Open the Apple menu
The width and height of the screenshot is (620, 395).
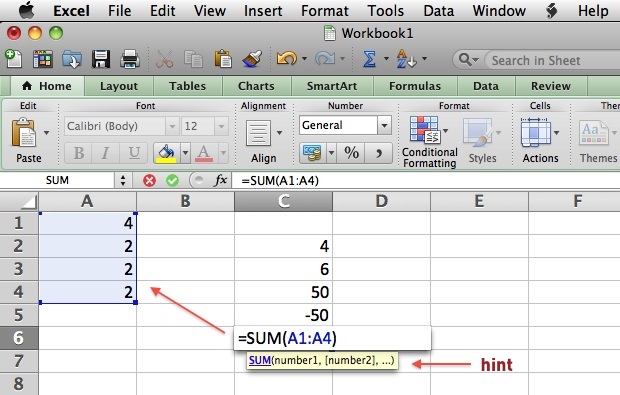27,10
